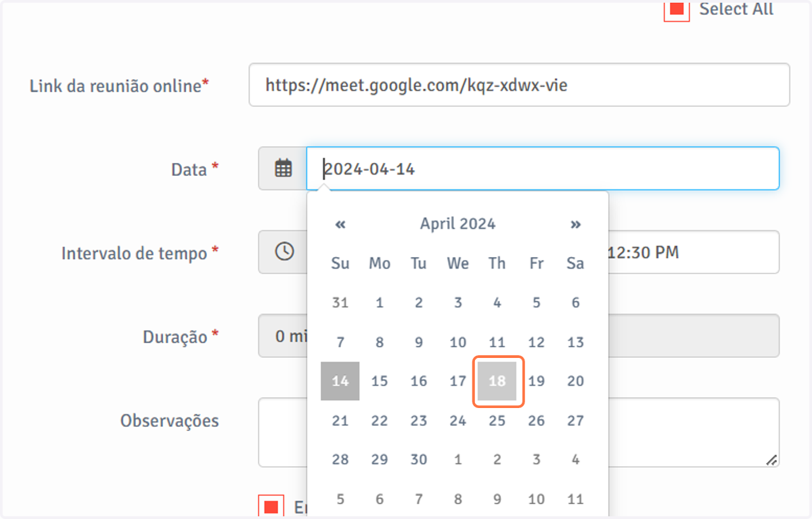Click the clock icon for Intervalo de tempo
Image resolution: width=812 pixels, height=519 pixels.
pos(284,252)
